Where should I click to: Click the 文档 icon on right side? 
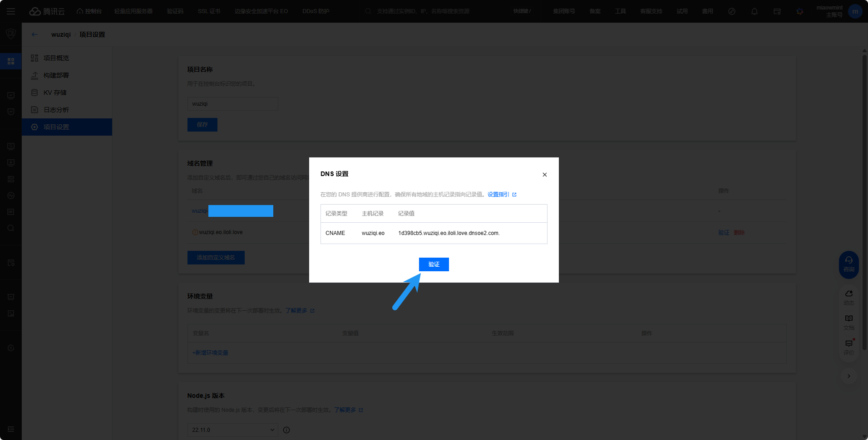848,322
